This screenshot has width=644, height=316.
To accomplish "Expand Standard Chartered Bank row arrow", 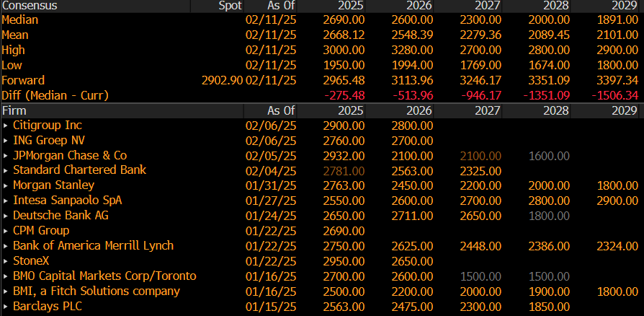I will tap(5, 170).
